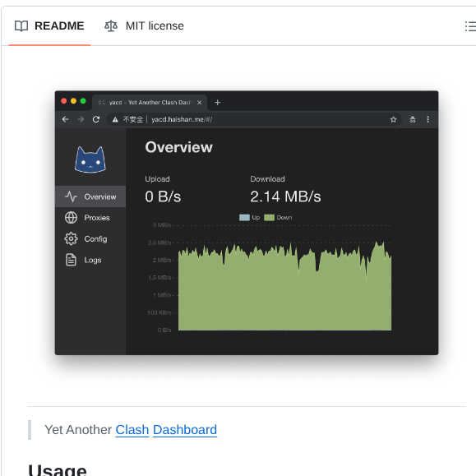The image size is (476, 476).
Task: Click the yellow macOS minimize dot
Action: (x=73, y=101)
